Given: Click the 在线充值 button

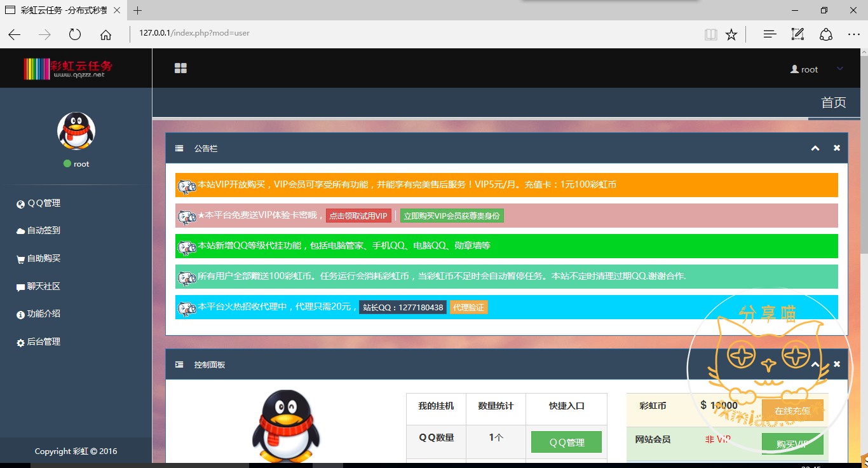Looking at the screenshot, I should [x=792, y=411].
